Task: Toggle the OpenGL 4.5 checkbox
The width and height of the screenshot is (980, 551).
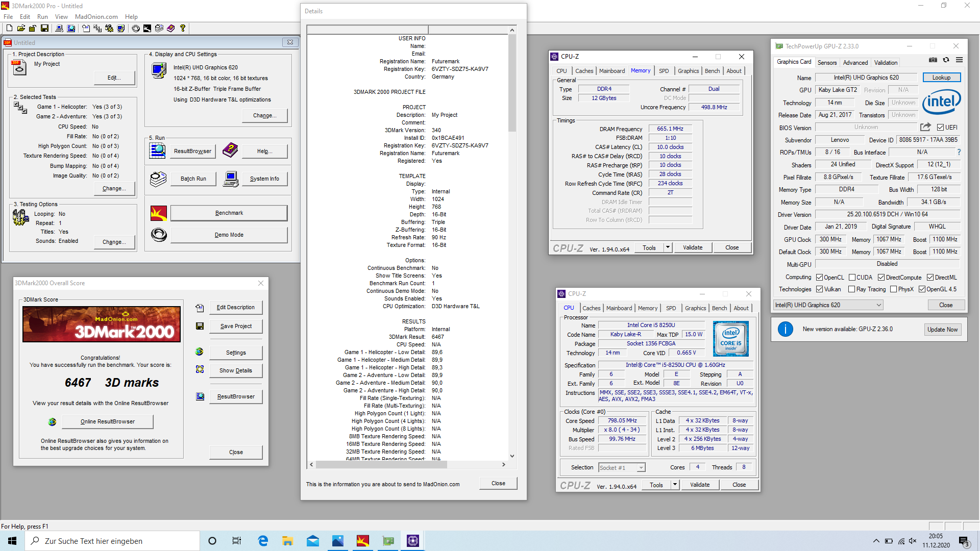Action: [x=922, y=289]
